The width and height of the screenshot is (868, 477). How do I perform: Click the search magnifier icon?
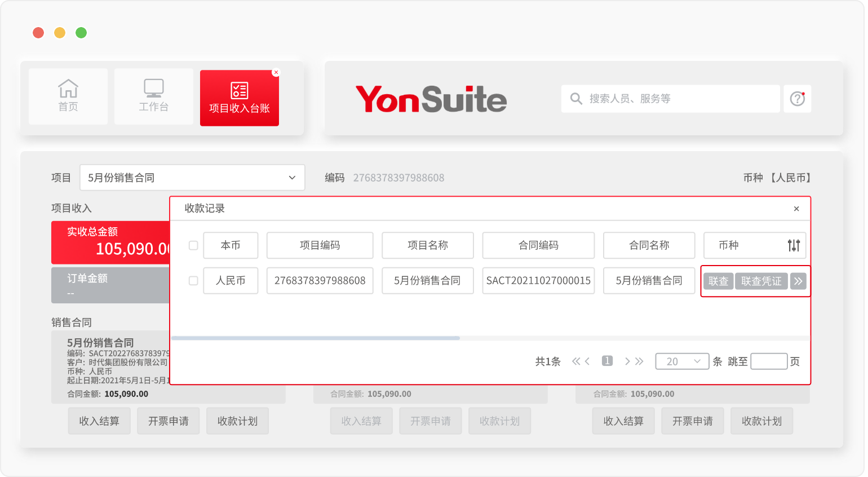click(575, 99)
